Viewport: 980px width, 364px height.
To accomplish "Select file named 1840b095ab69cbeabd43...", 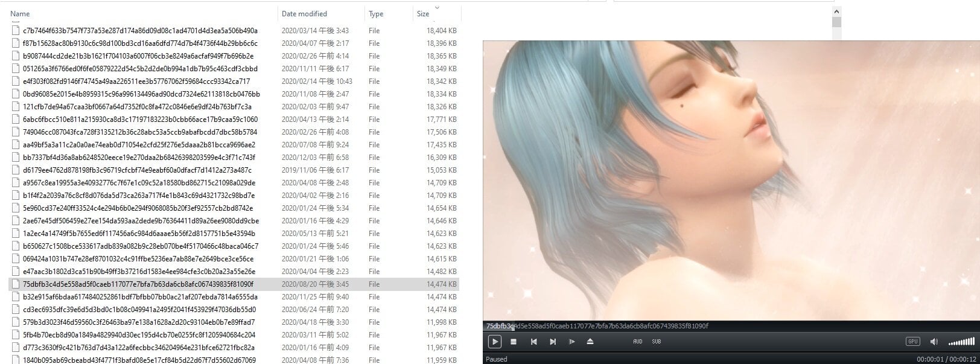I will [139, 360].
